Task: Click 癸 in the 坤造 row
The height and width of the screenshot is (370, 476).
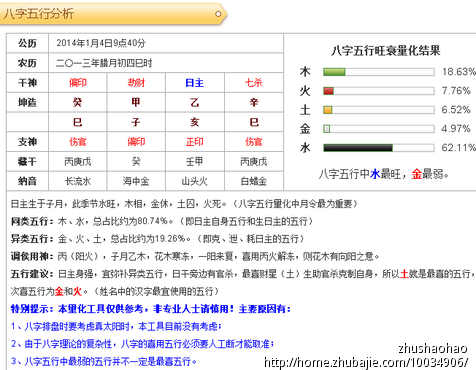Action: point(77,102)
